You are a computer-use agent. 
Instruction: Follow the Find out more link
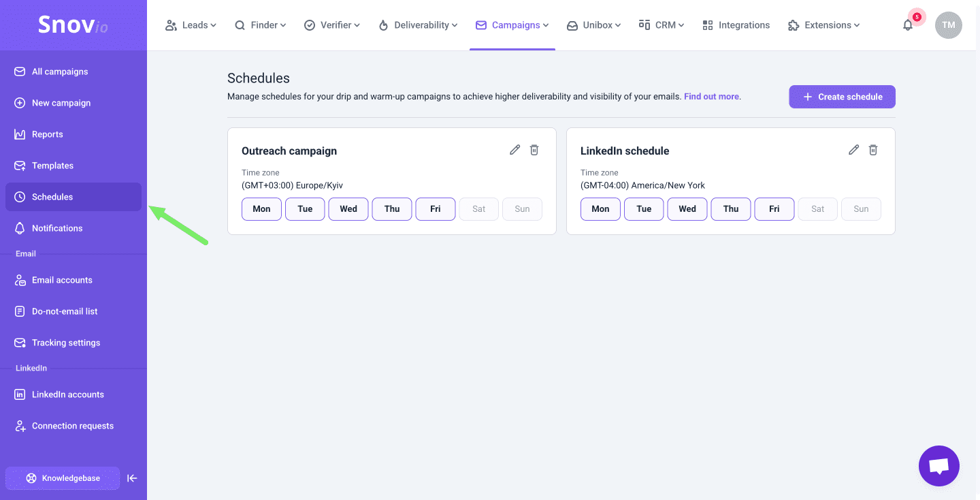[x=712, y=97]
